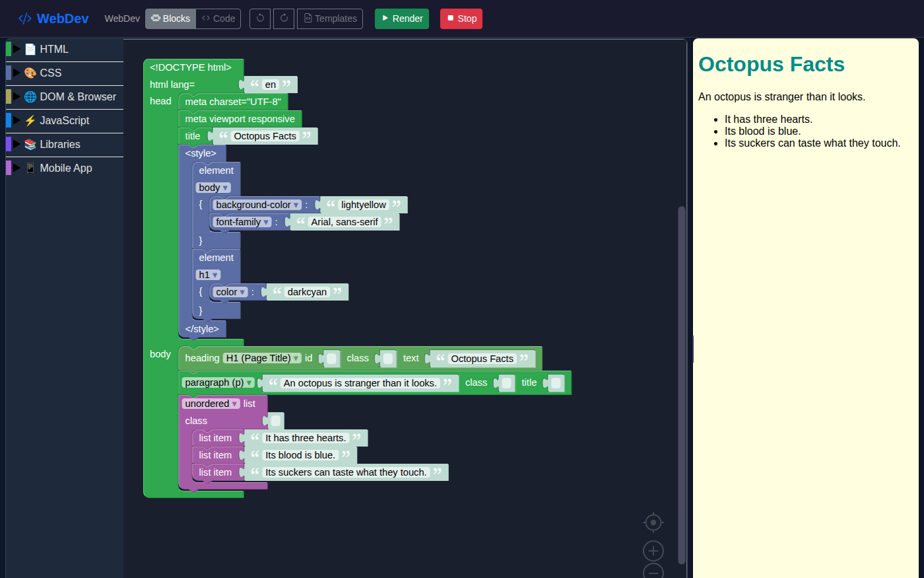Viewport: 924px width, 578px height.
Task: Select the <!DOCTYPE html> block
Action: 191,67
